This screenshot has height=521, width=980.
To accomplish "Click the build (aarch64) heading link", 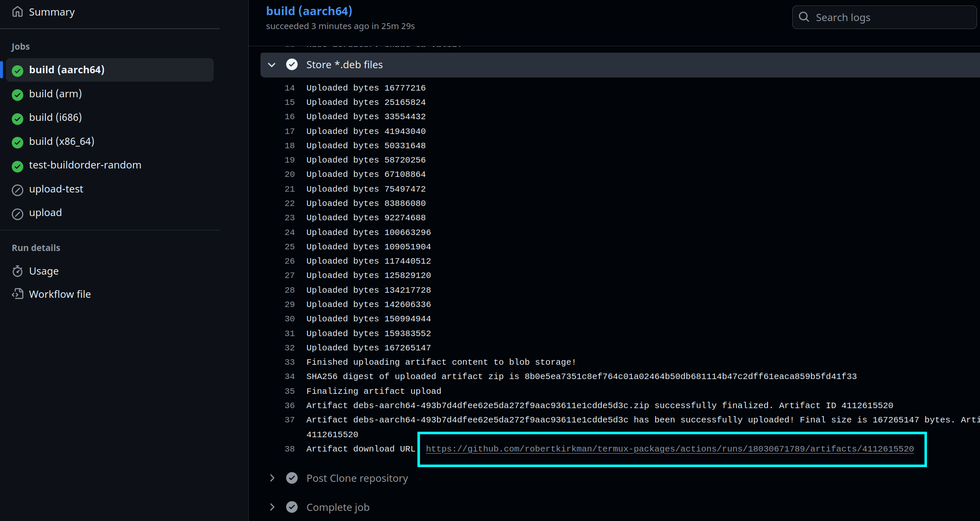I will coord(309,11).
